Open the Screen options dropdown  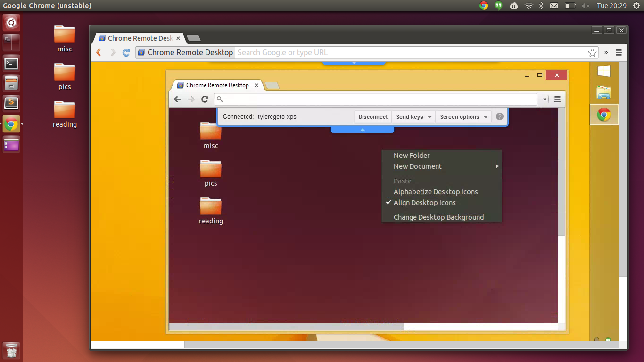464,117
